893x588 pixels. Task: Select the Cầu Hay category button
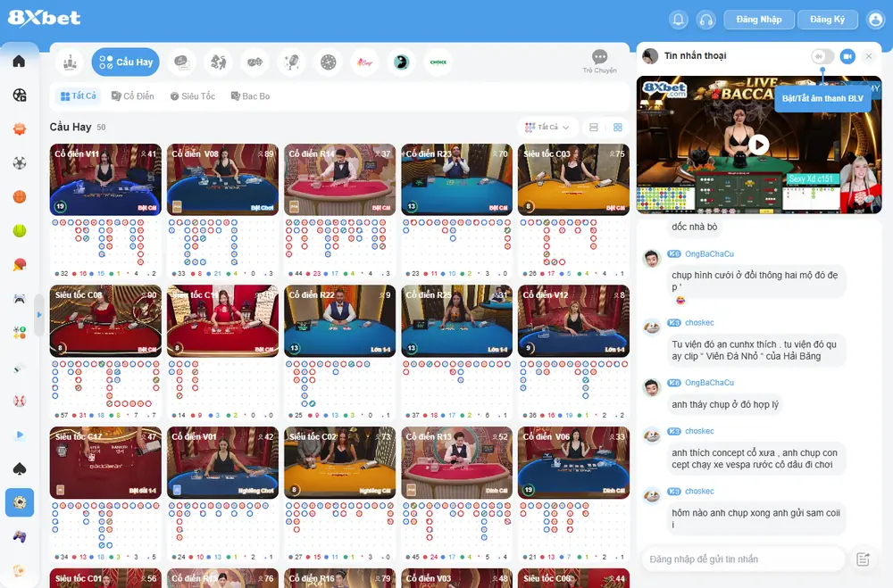click(x=125, y=62)
